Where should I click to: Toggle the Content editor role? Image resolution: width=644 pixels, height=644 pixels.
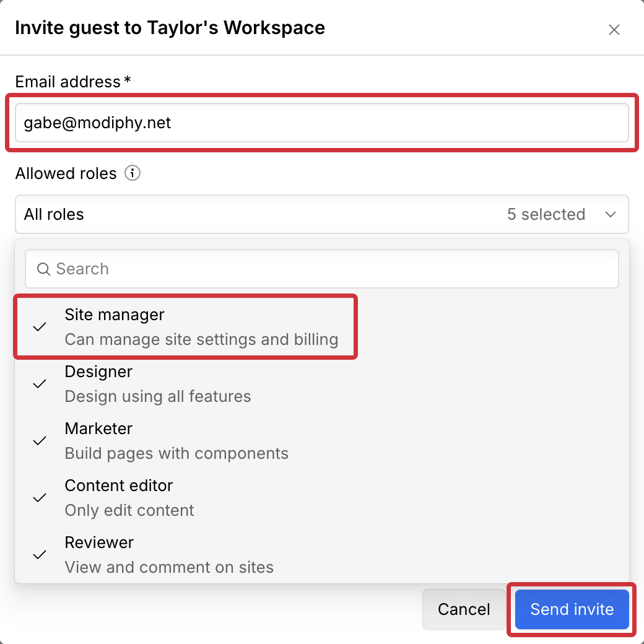[x=321, y=498]
